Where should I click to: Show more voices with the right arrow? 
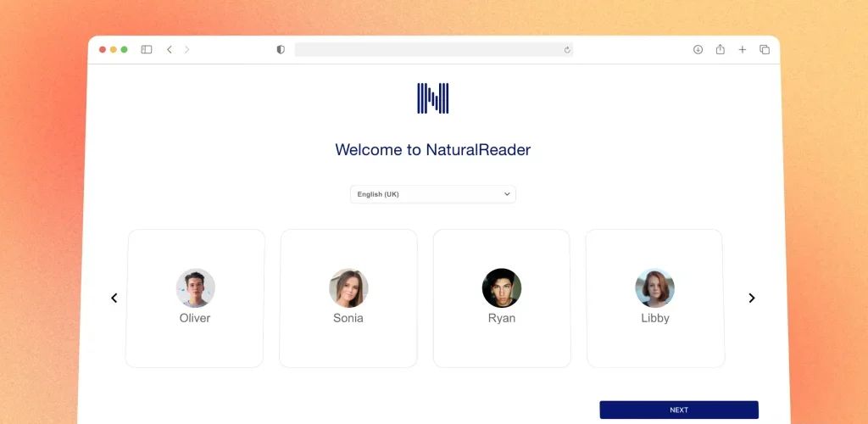(752, 298)
